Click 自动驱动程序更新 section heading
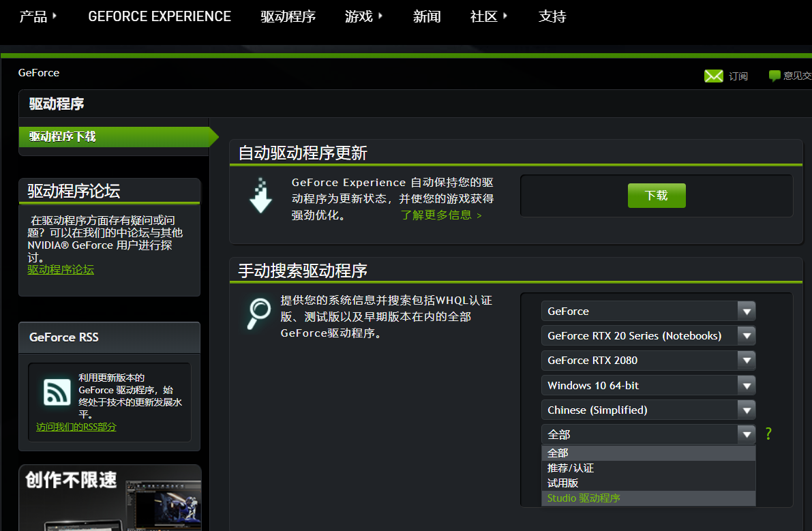812x531 pixels. tap(303, 153)
